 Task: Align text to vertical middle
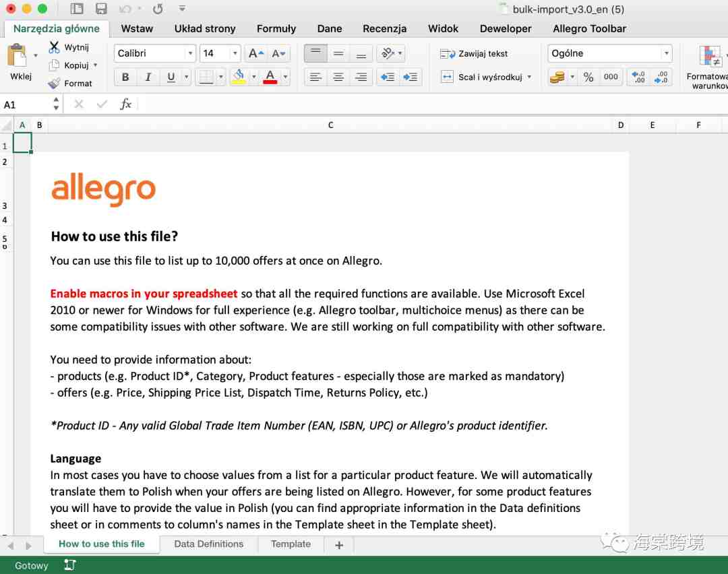338,53
